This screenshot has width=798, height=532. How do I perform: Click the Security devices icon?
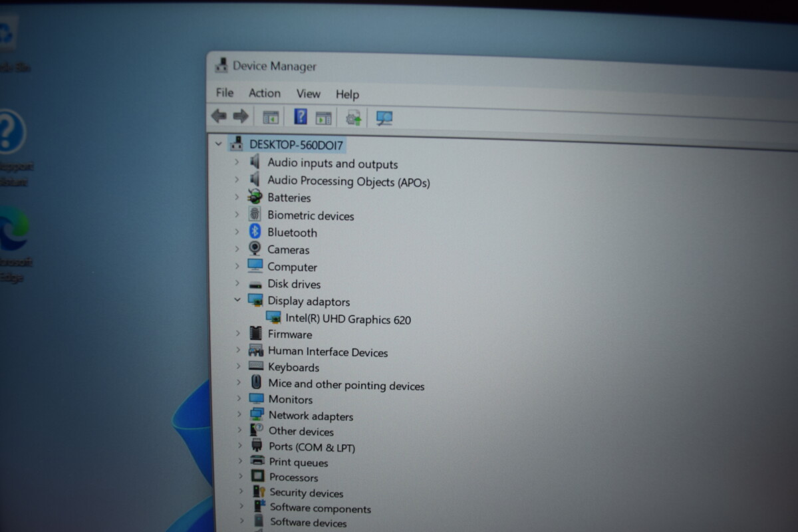259,492
